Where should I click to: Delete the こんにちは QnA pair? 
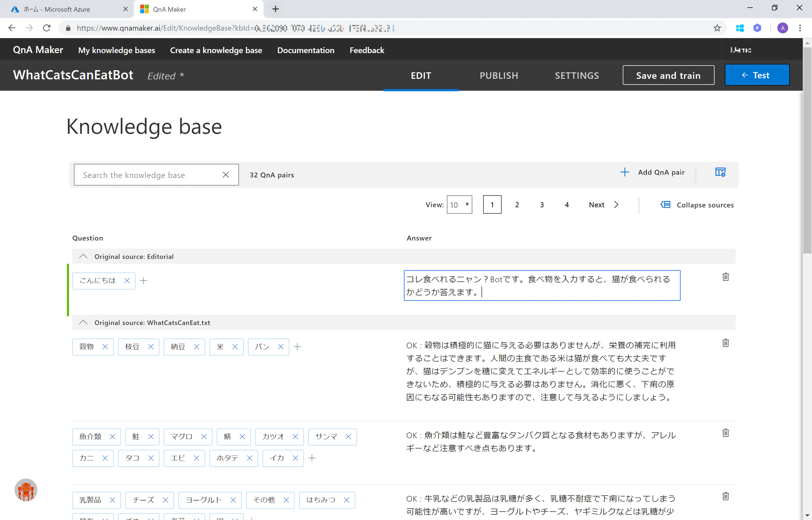click(x=726, y=277)
